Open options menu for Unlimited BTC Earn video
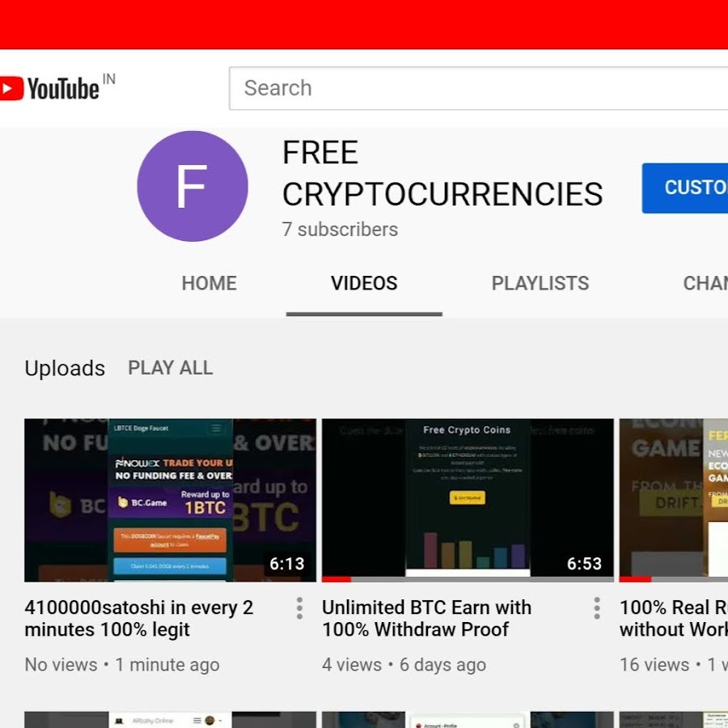Screen dimensions: 728x728 [597, 608]
